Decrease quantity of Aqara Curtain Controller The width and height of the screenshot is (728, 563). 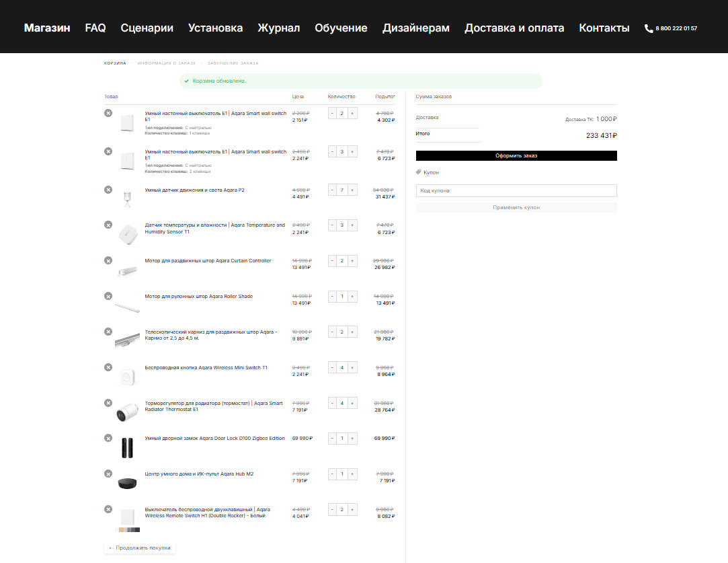pos(333,261)
